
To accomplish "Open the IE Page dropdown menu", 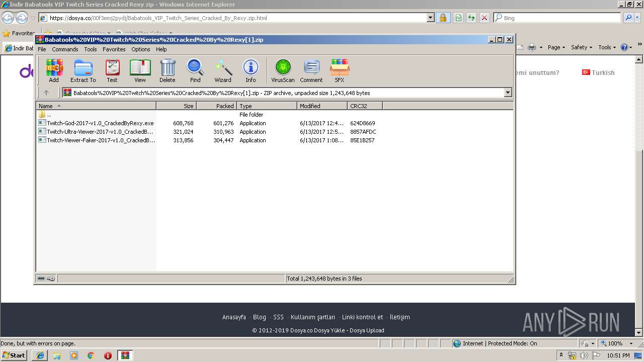I will point(557,47).
